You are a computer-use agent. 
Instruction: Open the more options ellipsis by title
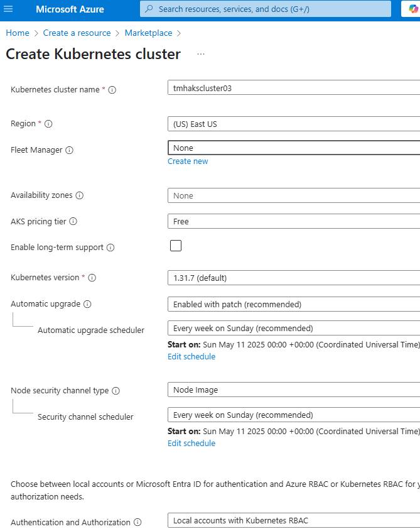tap(201, 55)
